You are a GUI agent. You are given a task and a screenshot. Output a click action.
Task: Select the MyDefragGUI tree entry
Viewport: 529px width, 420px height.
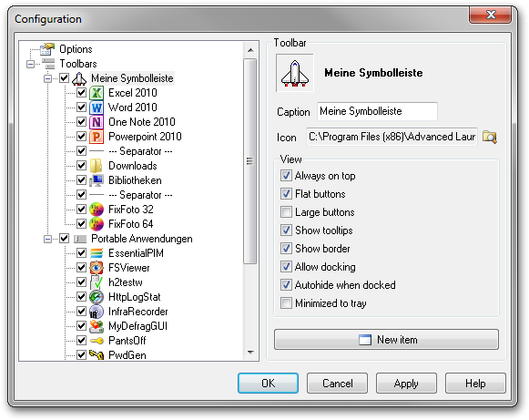(137, 326)
